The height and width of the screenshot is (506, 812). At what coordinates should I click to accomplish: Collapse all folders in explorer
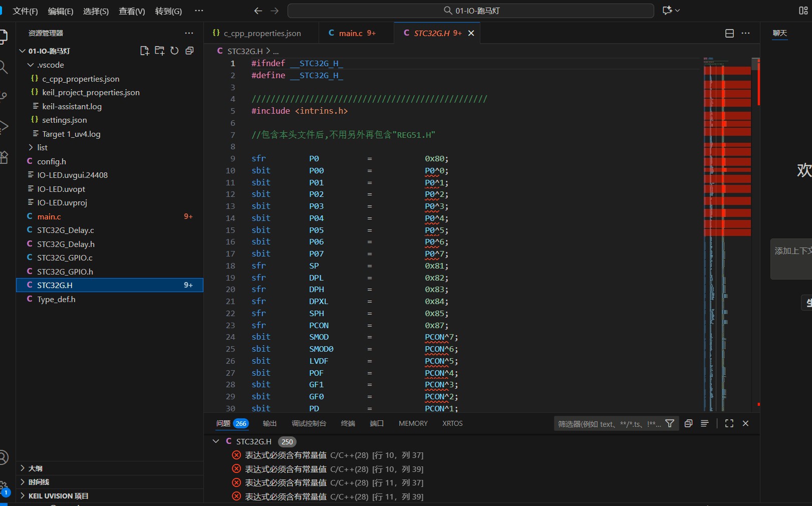click(x=189, y=51)
